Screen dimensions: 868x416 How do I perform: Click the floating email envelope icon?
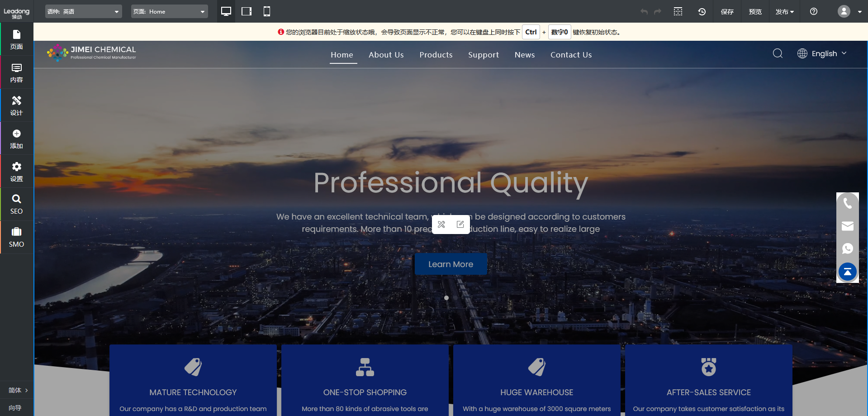(847, 226)
